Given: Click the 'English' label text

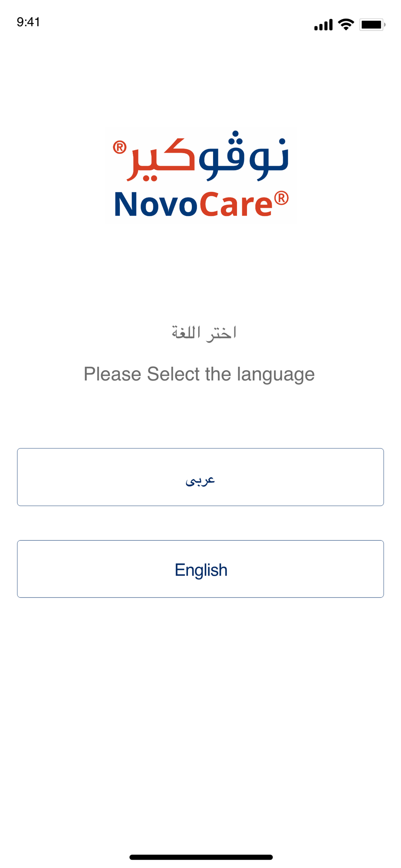Looking at the screenshot, I should [x=201, y=570].
